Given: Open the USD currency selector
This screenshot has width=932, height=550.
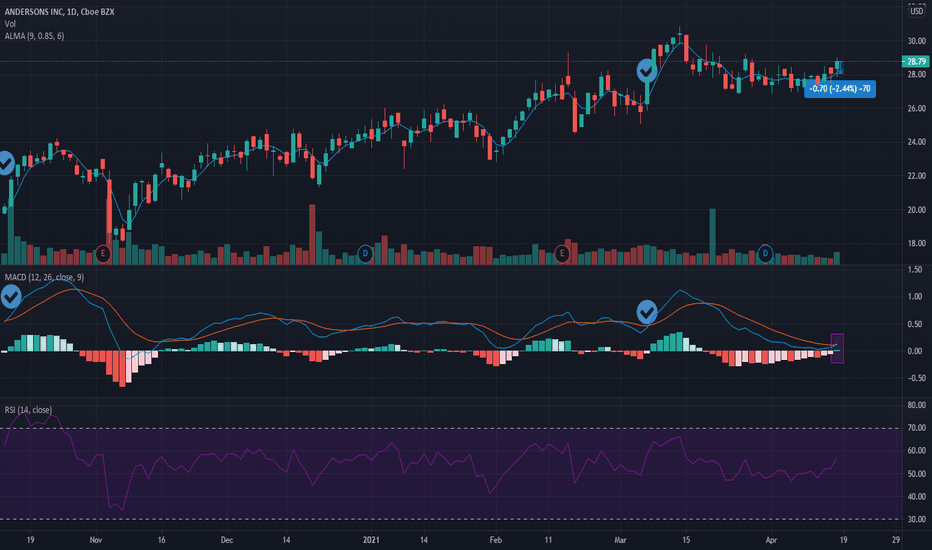Looking at the screenshot, I should point(917,11).
